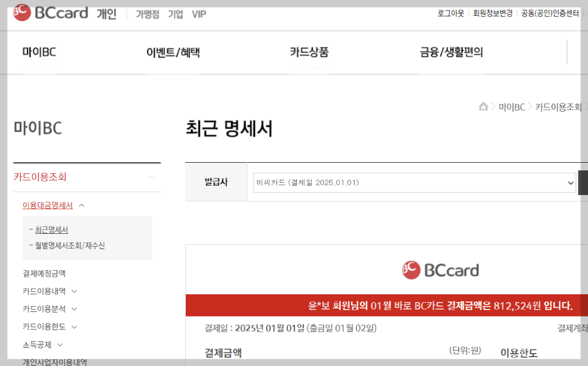Click the 로그아웃 link
588x366 pixels.
pos(451,14)
